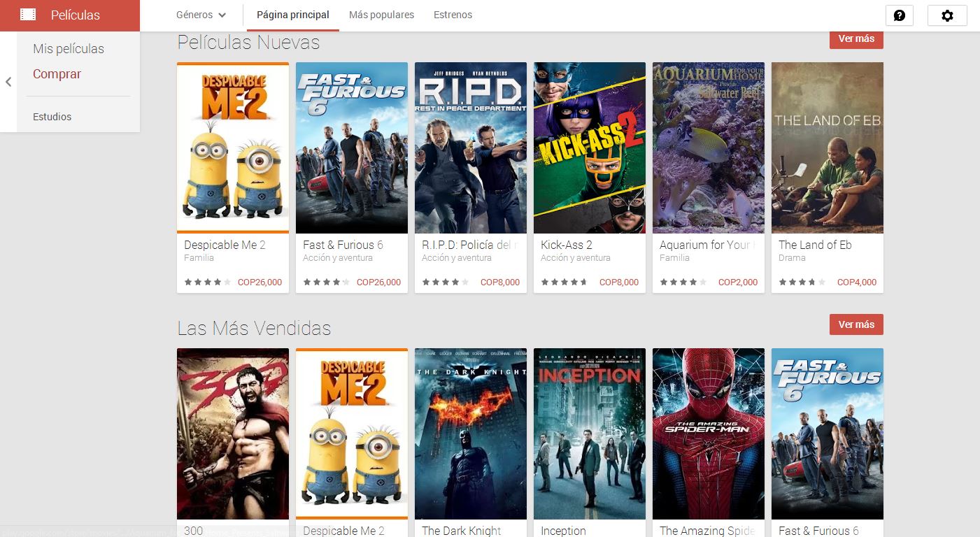Buy Despicable Me 2 for COP26,000
The height and width of the screenshot is (537, 980).
(x=260, y=282)
